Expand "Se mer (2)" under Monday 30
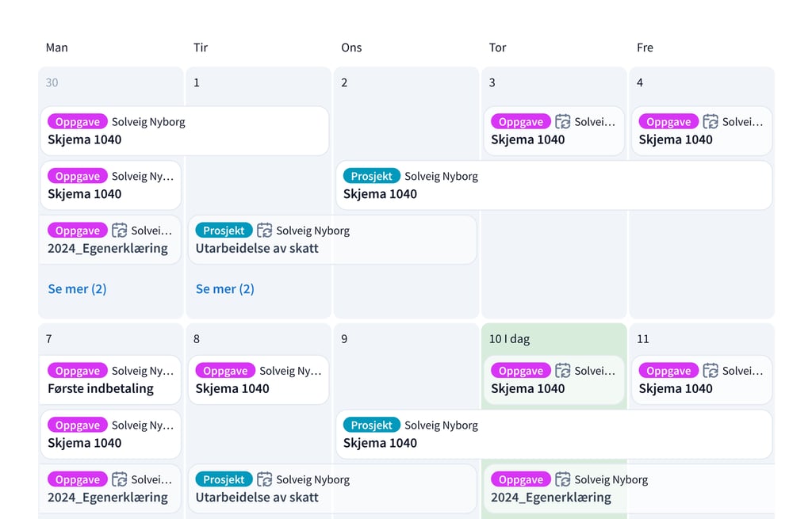This screenshot has width=812, height=519. [x=77, y=289]
